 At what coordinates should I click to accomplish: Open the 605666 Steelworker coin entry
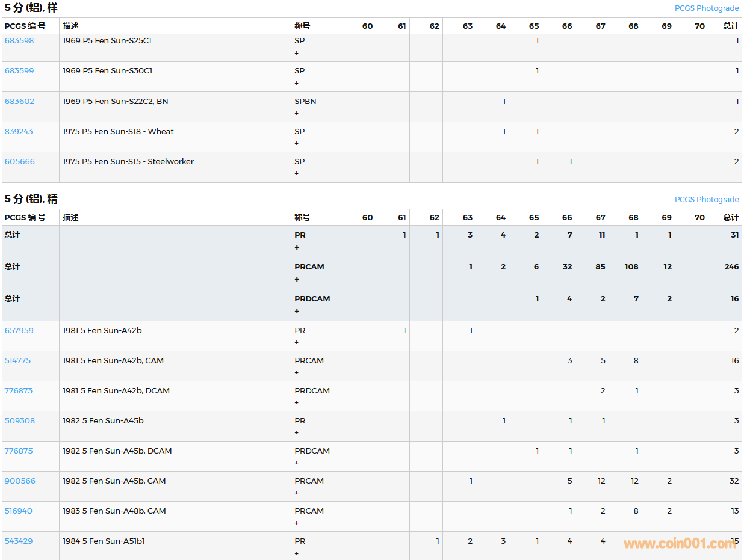(20, 161)
